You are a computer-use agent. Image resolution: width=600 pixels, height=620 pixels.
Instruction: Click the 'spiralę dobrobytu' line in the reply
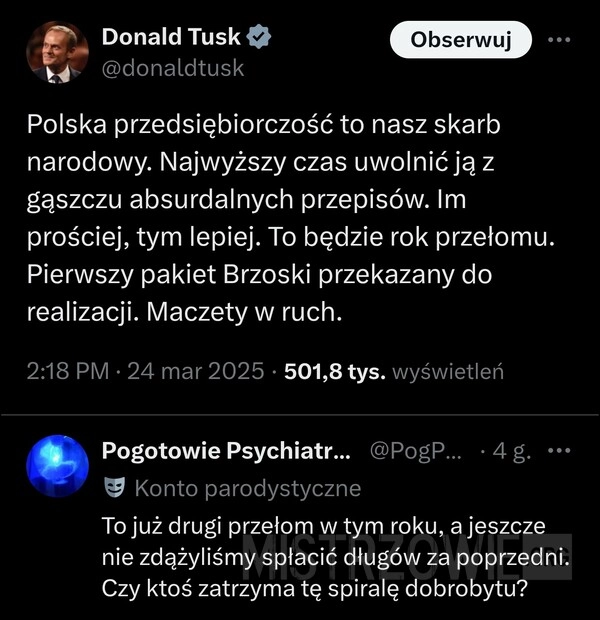(315, 589)
